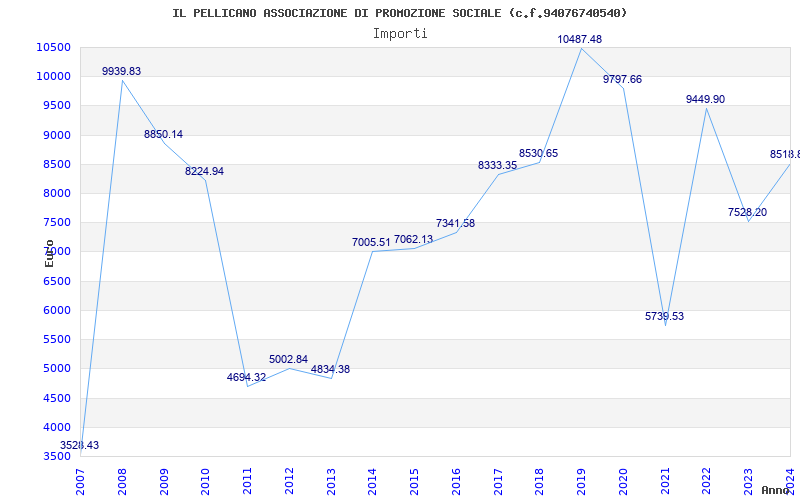Click the 4500 y-axis tick label
The image size is (800, 500).
(x=56, y=398)
